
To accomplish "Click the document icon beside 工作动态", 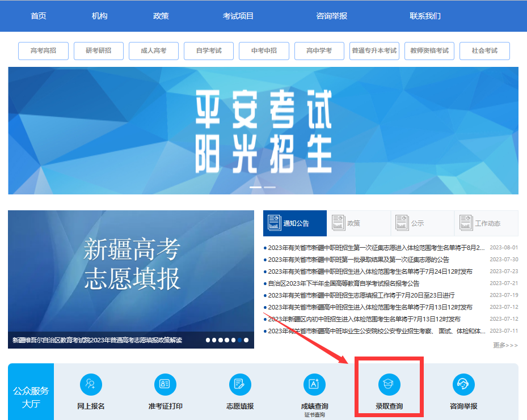I will [466, 222].
